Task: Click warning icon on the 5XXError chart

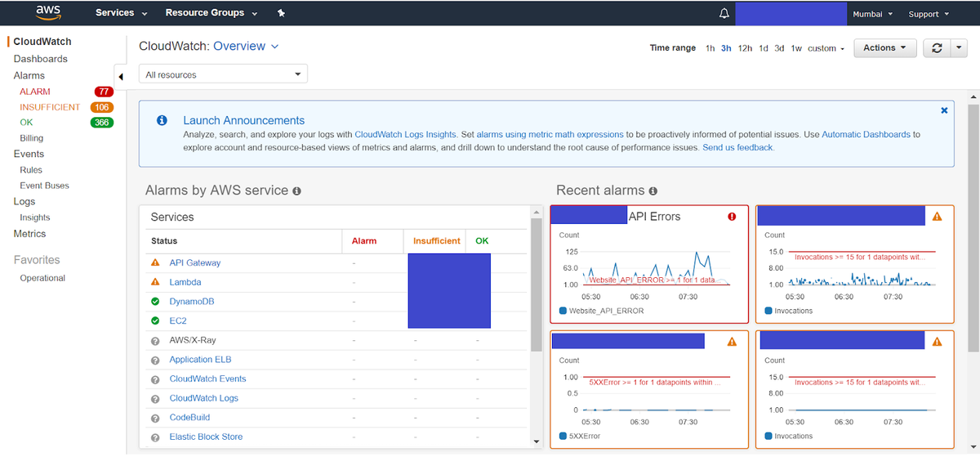Action: pos(732,342)
